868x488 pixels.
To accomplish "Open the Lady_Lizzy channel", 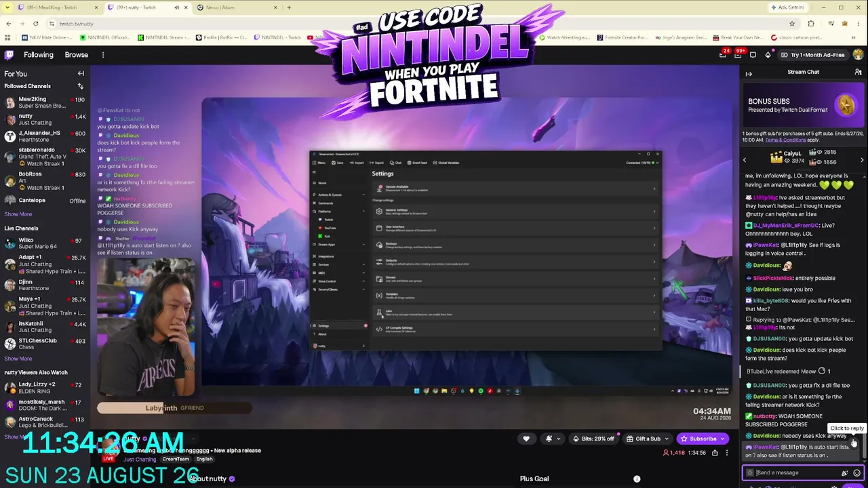I will pyautogui.click(x=45, y=388).
